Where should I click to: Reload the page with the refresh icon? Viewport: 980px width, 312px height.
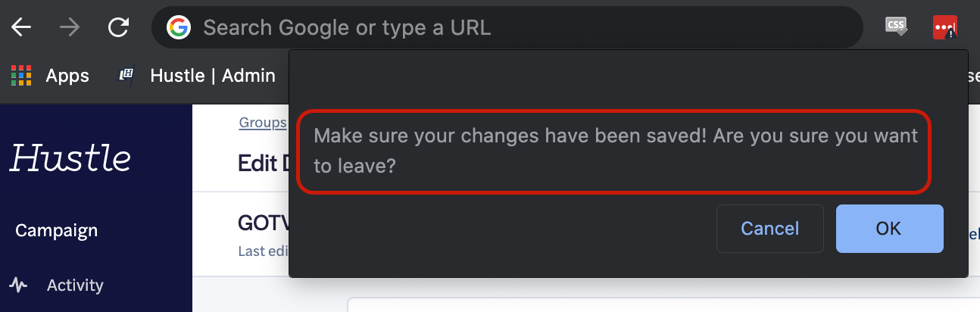pos(118,28)
